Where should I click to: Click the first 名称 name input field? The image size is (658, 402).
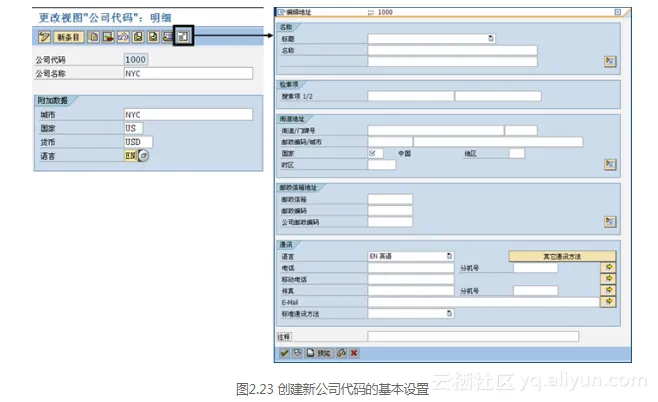tap(452, 50)
